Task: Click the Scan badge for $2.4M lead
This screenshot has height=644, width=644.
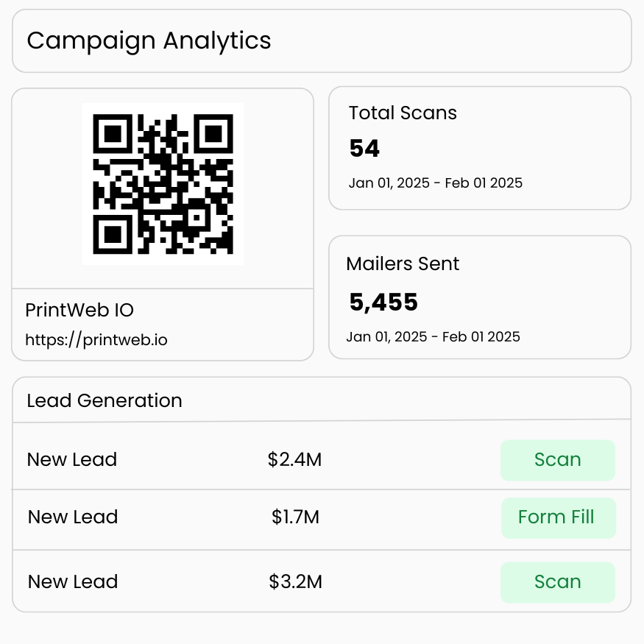Action: [558, 460]
